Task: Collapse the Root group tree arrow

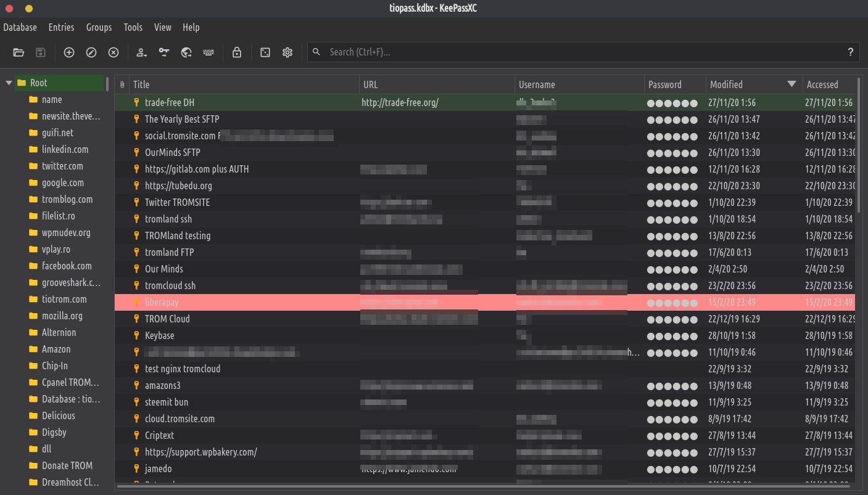Action: click(9, 83)
